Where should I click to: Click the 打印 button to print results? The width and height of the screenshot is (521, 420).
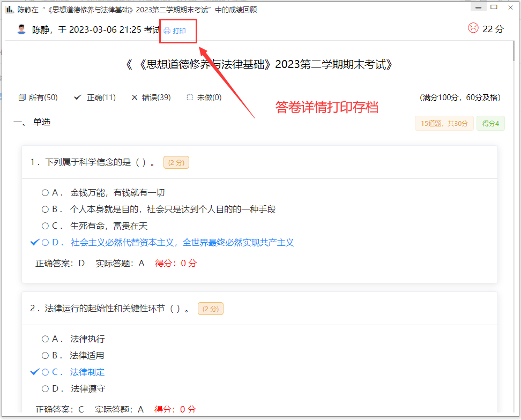tap(178, 31)
